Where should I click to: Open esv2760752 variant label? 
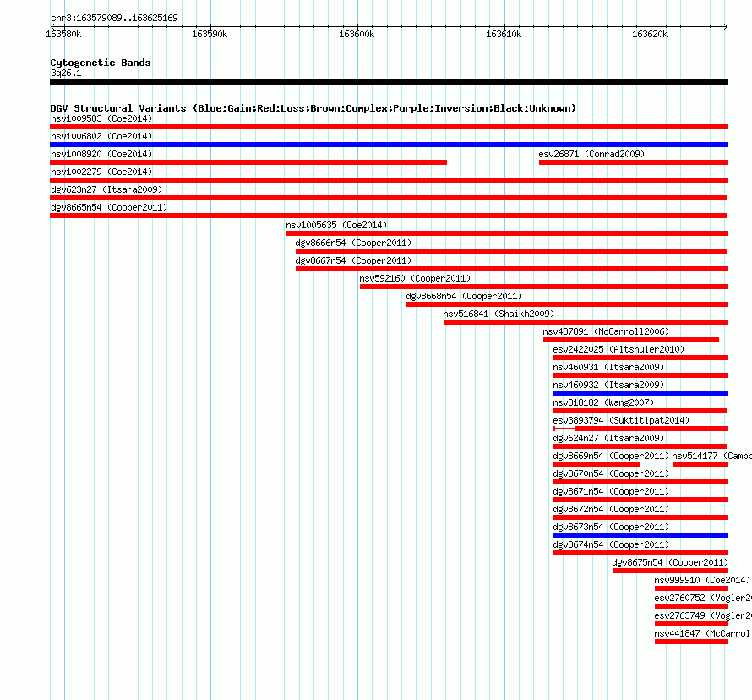click(703, 598)
